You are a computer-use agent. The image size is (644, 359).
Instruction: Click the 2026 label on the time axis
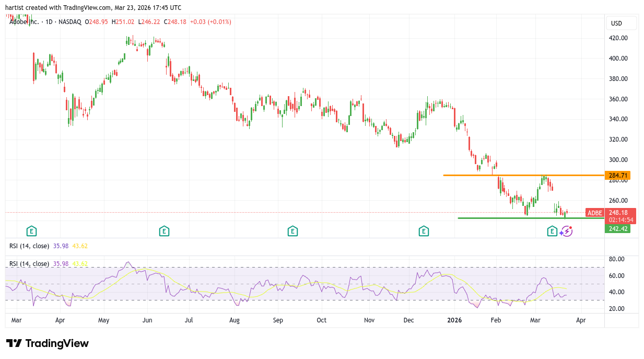pyautogui.click(x=455, y=320)
